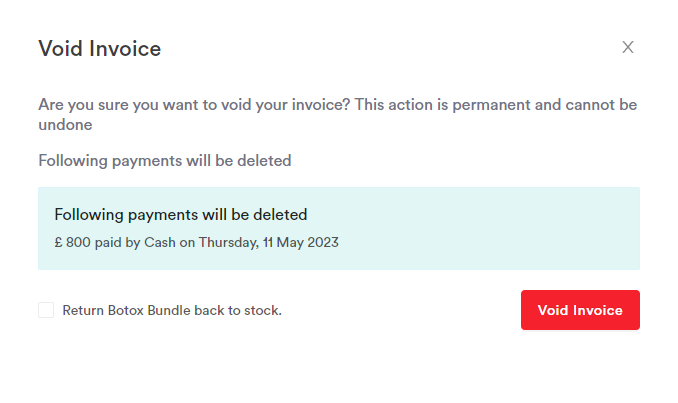Image resolution: width=678 pixels, height=403 pixels.
Task: Select the word 'Cash' in payment details
Action: coord(160,242)
